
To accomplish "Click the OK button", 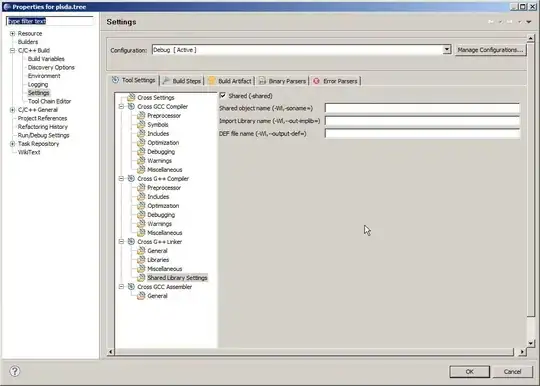I will pyautogui.click(x=469, y=372).
